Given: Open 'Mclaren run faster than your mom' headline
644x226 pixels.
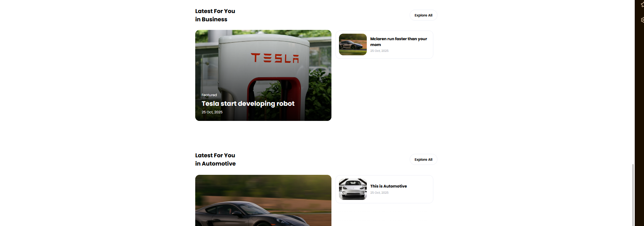Looking at the screenshot, I should pos(399,42).
